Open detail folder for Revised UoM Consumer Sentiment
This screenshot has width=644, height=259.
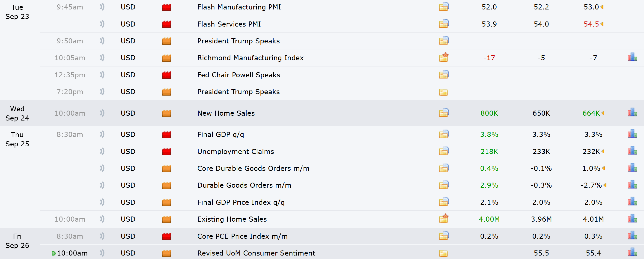[443, 253]
